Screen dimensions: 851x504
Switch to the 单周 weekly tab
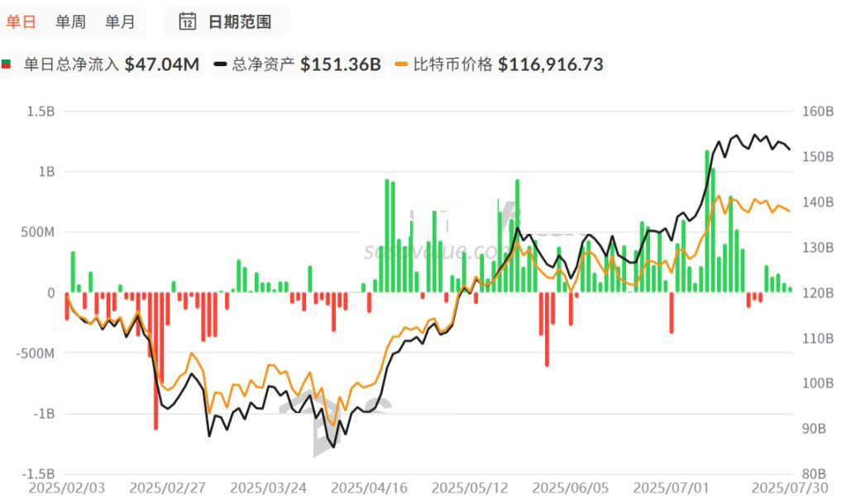[70, 21]
